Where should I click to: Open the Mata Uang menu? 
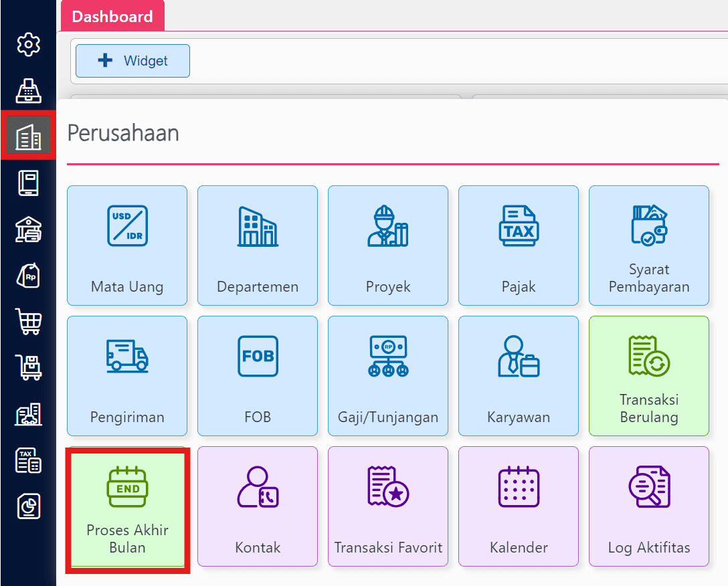pos(126,246)
